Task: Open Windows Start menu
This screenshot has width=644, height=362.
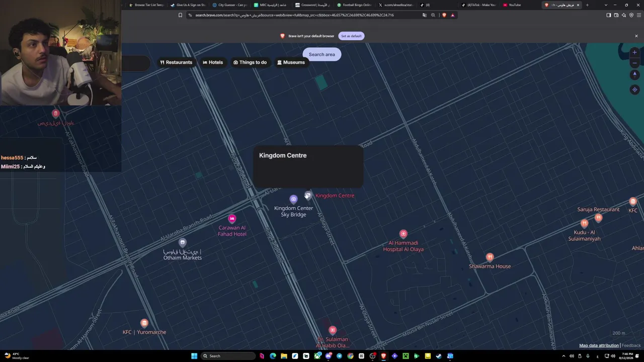Action: 194,356
